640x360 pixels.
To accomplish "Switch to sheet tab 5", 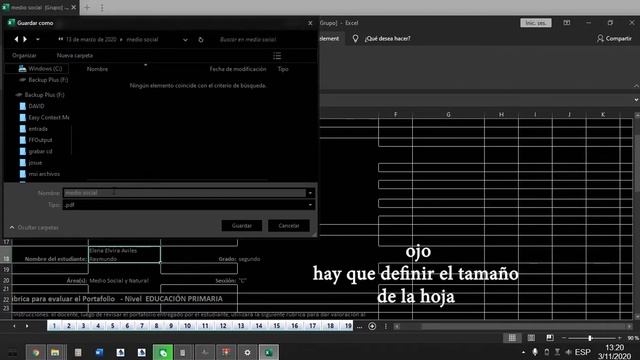I will pos(112,326).
